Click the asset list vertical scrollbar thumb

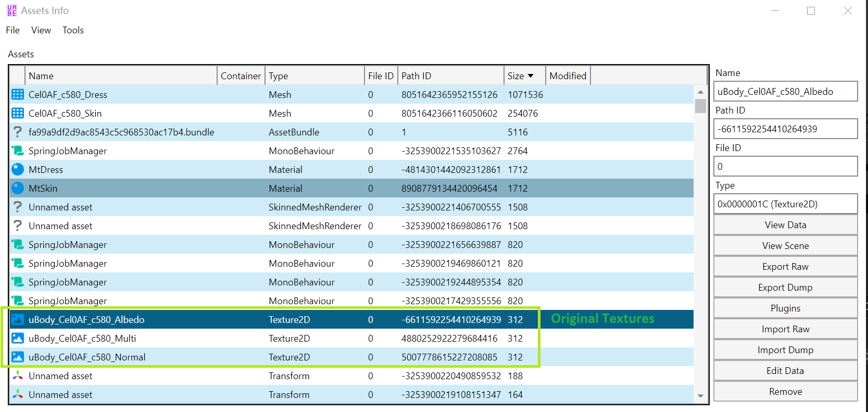[700, 106]
